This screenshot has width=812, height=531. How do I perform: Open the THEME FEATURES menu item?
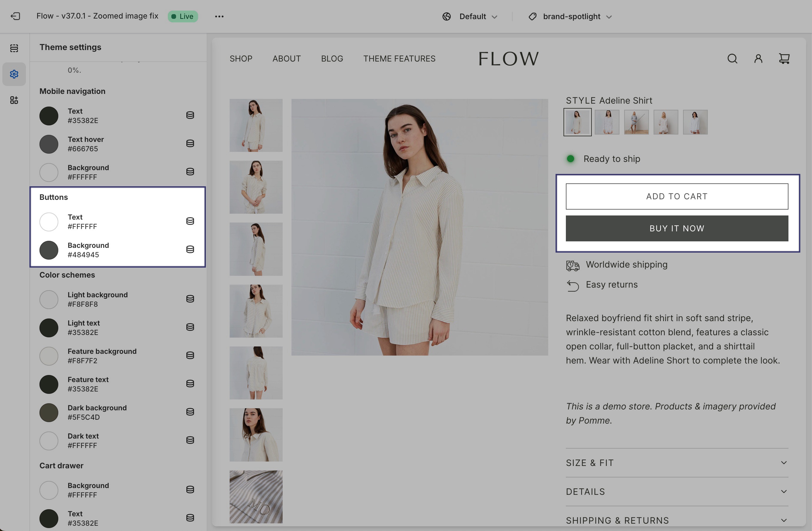399,59
